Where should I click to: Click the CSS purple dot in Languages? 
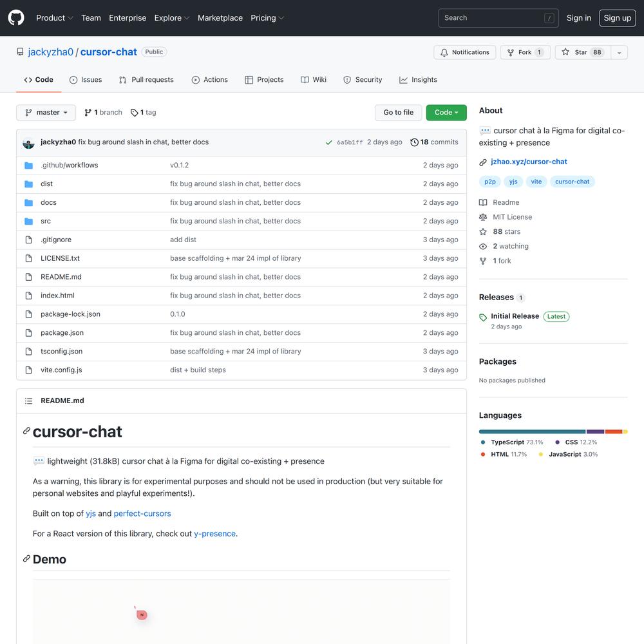[557, 442]
